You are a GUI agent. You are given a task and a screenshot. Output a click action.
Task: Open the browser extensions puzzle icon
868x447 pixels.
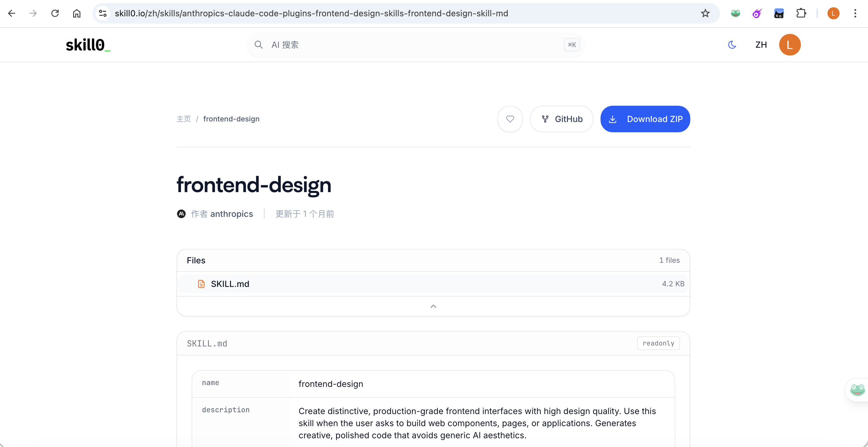[x=801, y=14]
